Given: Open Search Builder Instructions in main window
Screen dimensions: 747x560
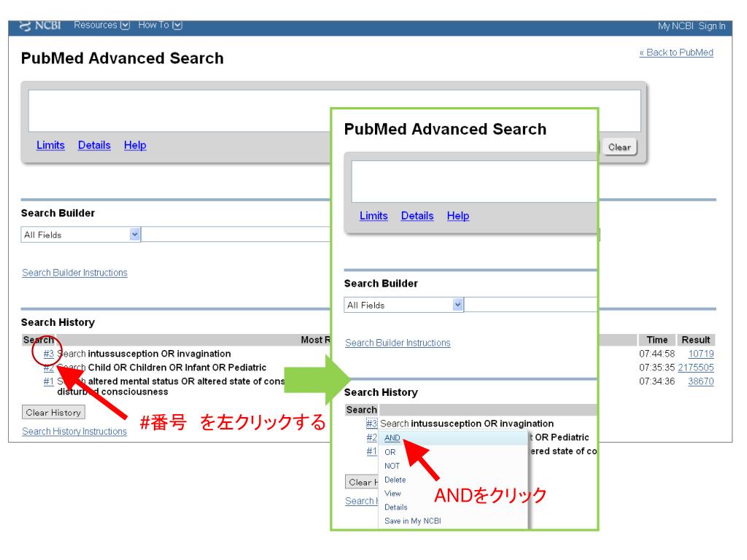Looking at the screenshot, I should click(75, 273).
